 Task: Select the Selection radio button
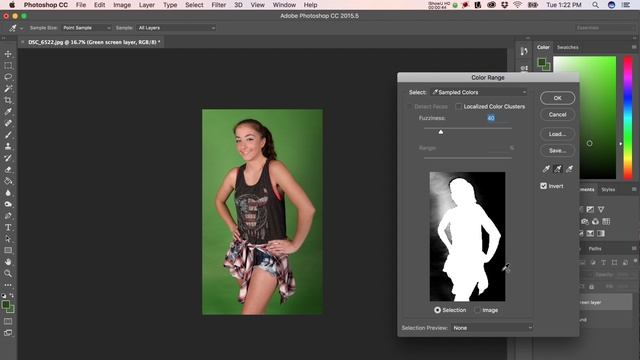pyautogui.click(x=437, y=310)
